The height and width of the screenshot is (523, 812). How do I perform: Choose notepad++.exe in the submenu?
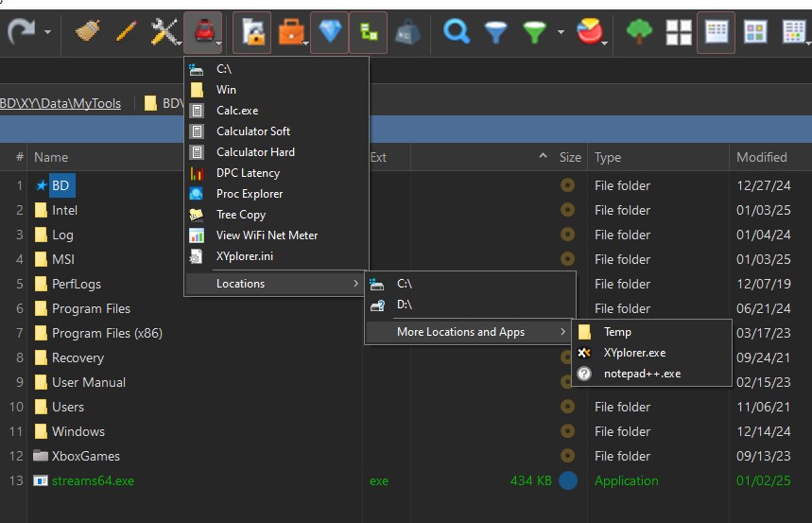point(642,374)
